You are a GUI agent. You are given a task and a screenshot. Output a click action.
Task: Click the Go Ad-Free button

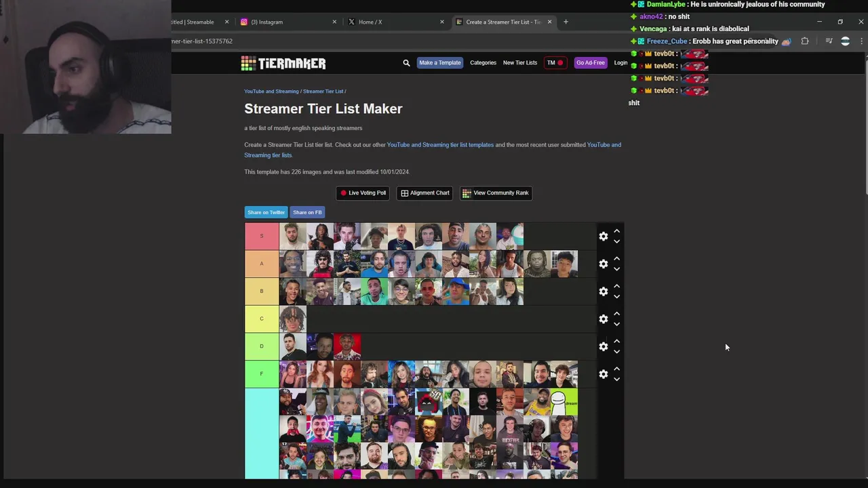point(590,63)
